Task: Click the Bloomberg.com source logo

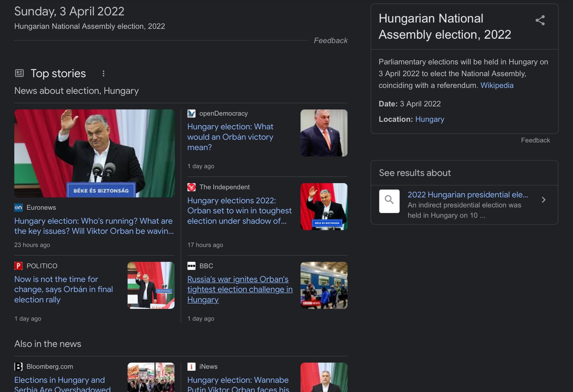Action: point(19,367)
